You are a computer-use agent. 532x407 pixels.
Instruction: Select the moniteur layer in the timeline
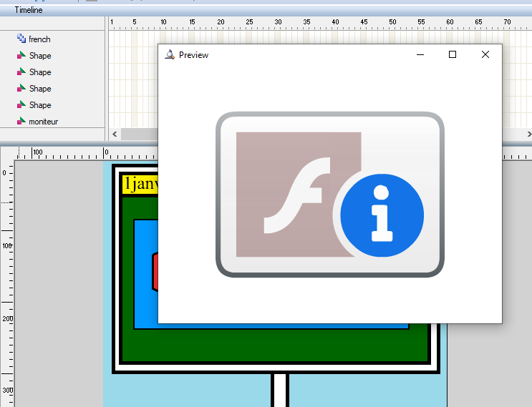tap(52, 122)
